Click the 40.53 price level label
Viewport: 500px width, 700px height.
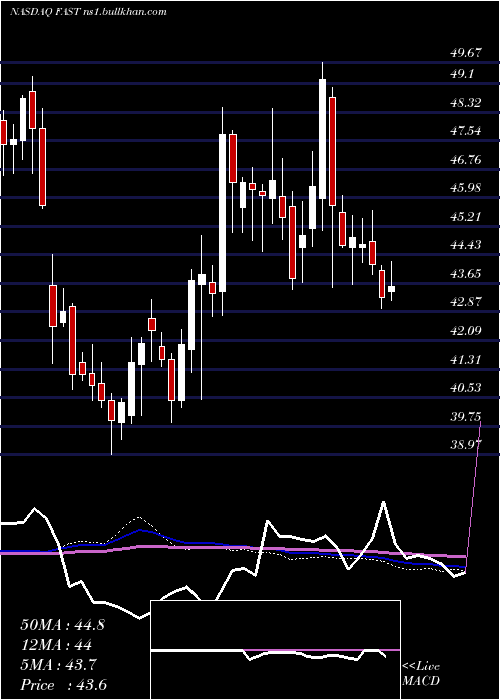click(x=466, y=388)
